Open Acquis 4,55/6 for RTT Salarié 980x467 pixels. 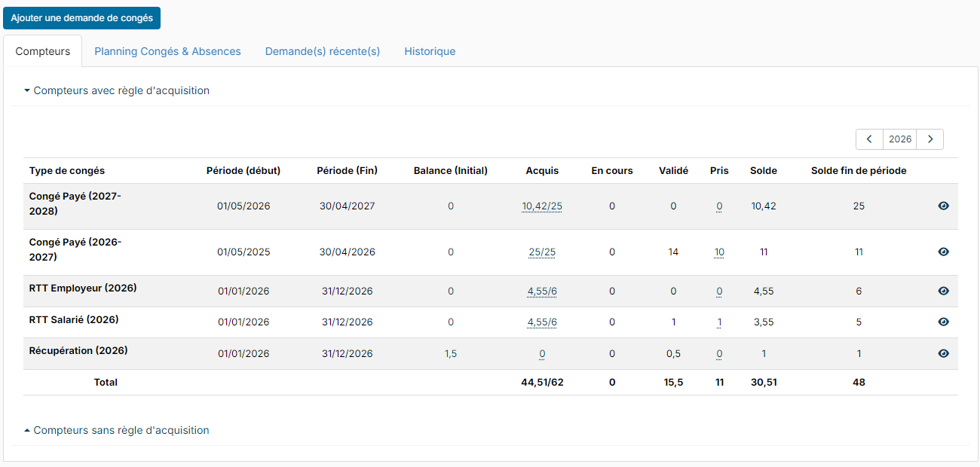542,322
